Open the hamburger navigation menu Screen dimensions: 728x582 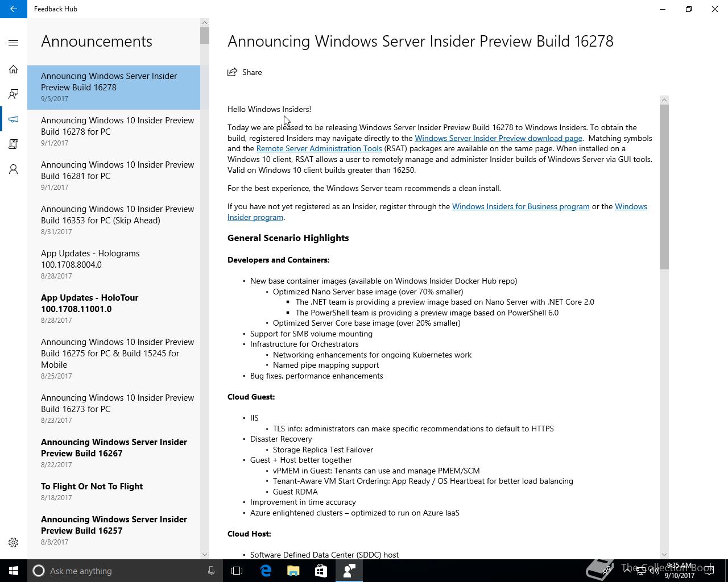14,43
